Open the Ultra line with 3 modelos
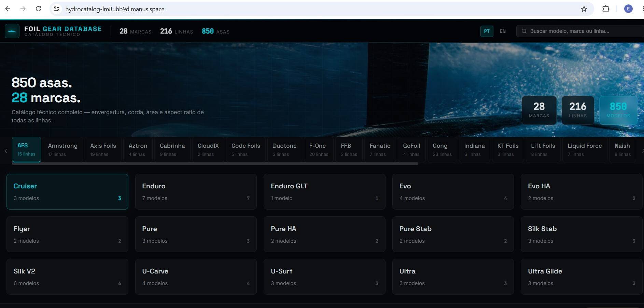Viewport: 644px width, 308px height. coord(453,277)
